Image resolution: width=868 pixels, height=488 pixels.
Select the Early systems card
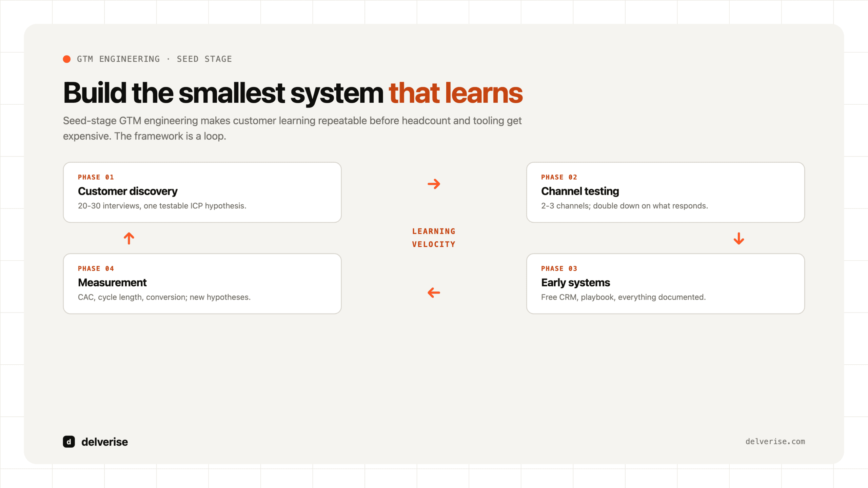click(x=665, y=284)
